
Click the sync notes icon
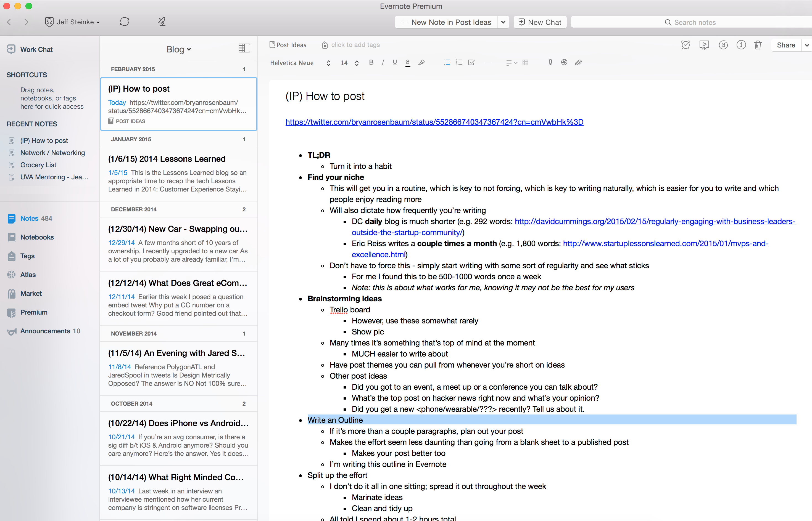124,22
